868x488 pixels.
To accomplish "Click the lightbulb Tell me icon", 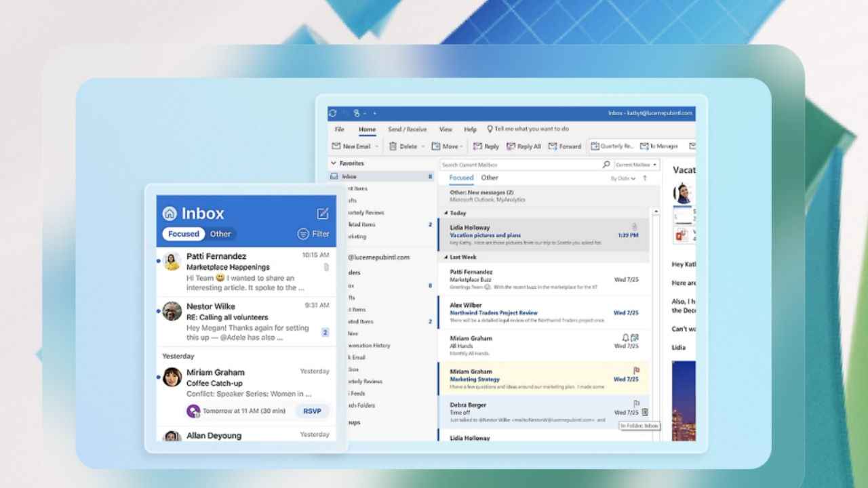I will [490, 129].
